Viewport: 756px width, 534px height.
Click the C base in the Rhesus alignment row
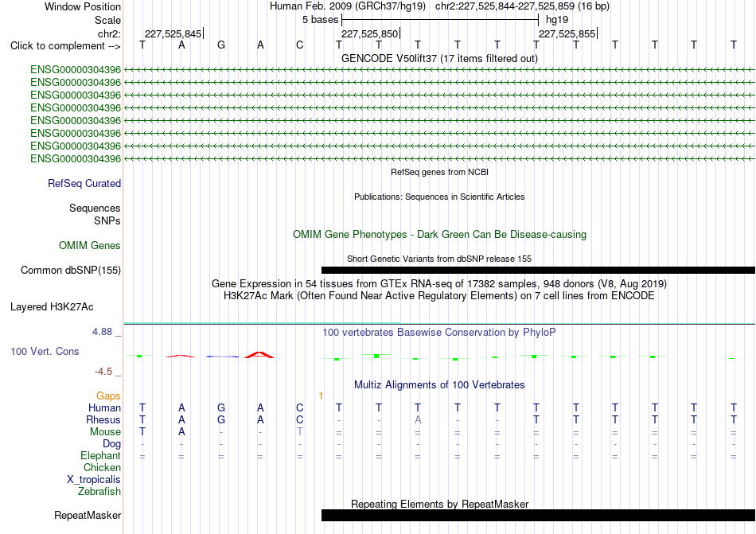pyautogui.click(x=299, y=419)
